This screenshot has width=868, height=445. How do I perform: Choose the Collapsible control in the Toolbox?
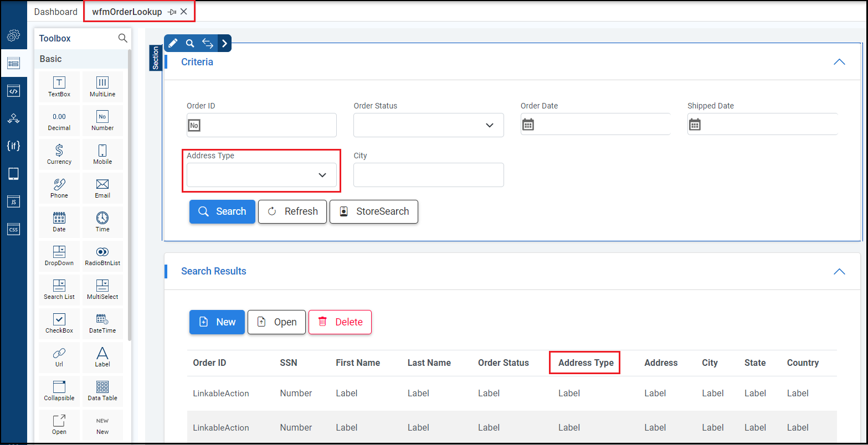pos(59,391)
